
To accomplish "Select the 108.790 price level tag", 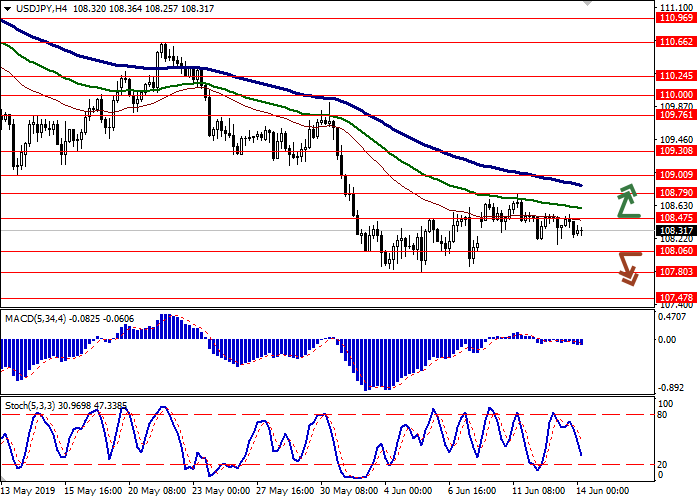I will pos(675,192).
